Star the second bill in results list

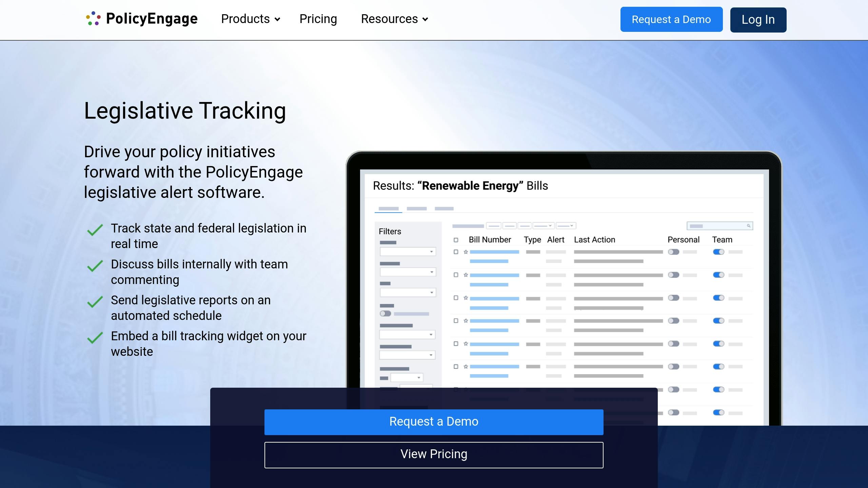[x=466, y=275]
